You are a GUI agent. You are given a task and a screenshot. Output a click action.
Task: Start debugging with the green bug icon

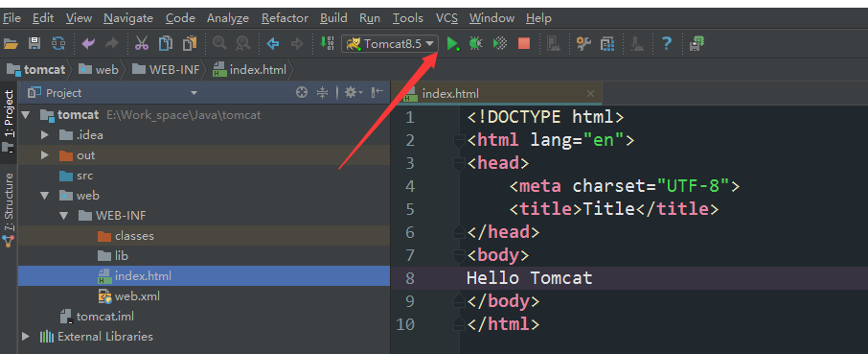[x=475, y=43]
